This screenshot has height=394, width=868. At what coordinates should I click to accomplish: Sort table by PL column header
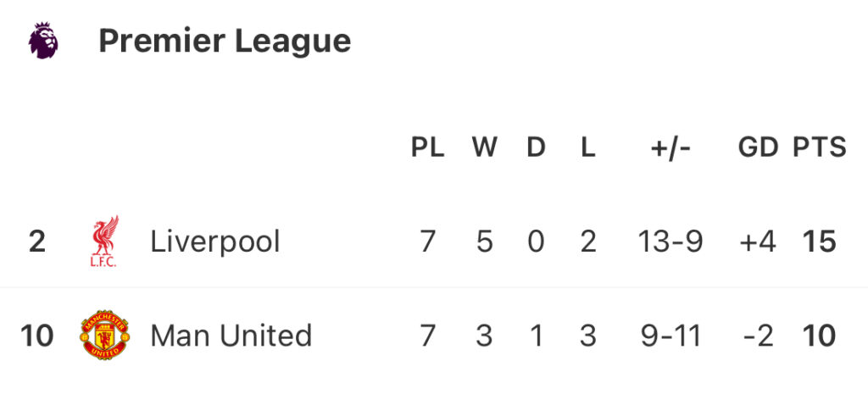coord(428,147)
